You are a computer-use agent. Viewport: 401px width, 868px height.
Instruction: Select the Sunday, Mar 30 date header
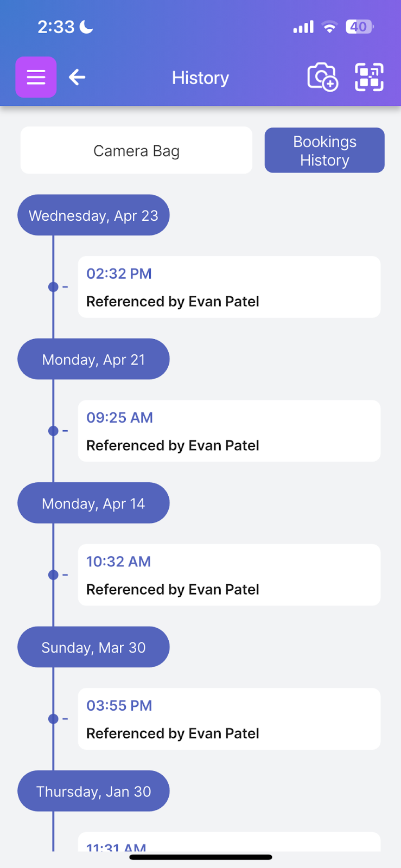click(93, 647)
